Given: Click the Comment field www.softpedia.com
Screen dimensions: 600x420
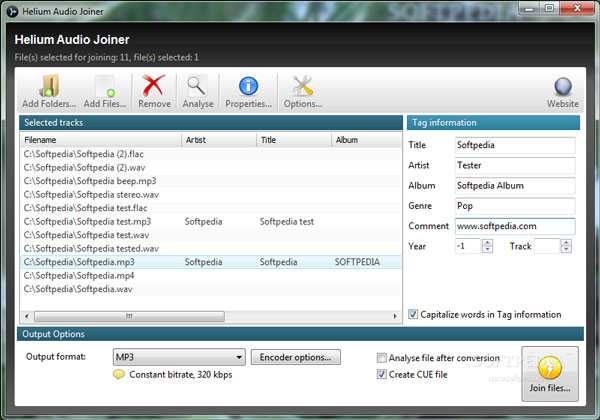Looking at the screenshot, I should [515, 226].
